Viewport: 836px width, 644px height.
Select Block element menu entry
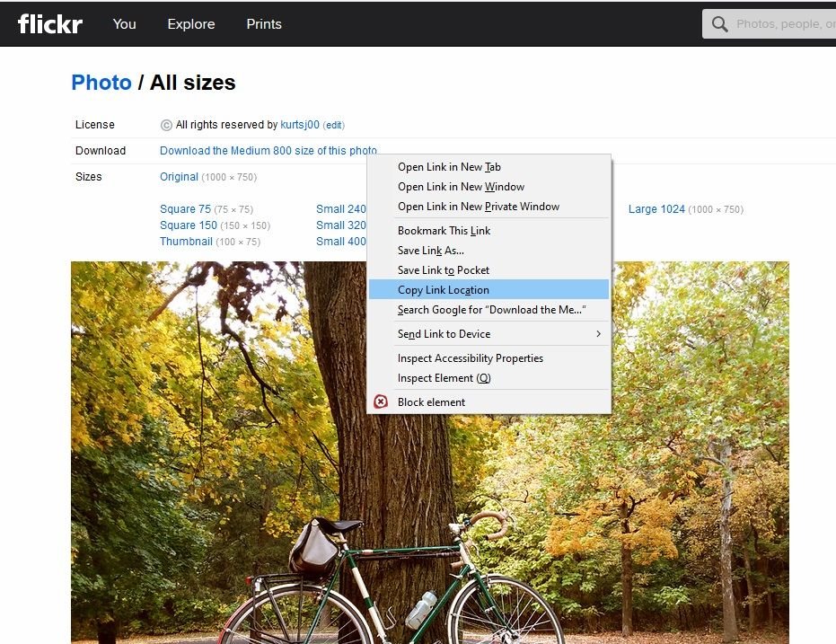488,402
